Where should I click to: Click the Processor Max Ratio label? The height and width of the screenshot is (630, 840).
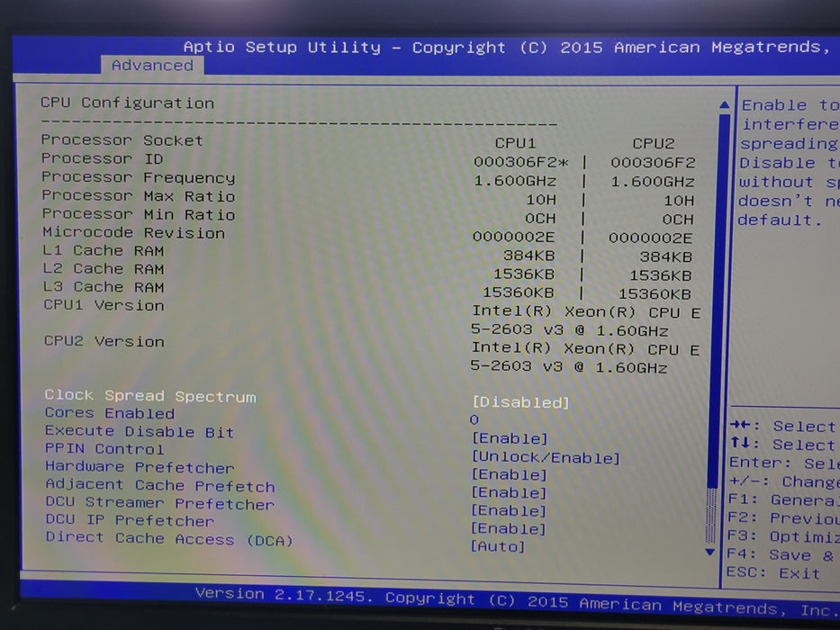click(x=139, y=196)
